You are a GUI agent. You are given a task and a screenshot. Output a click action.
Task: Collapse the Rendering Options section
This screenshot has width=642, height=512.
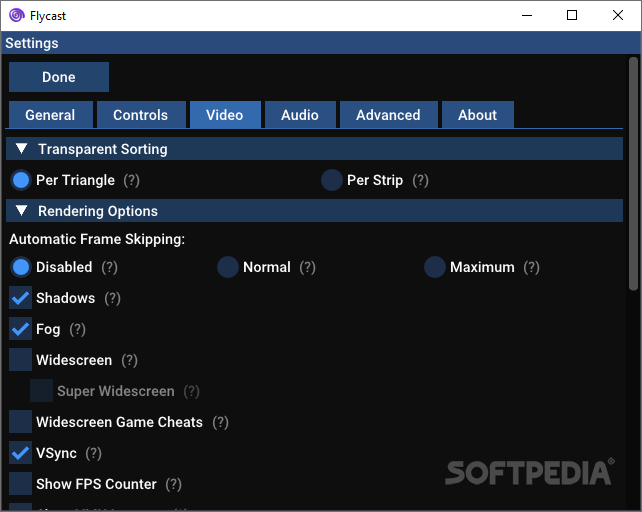click(x=314, y=211)
